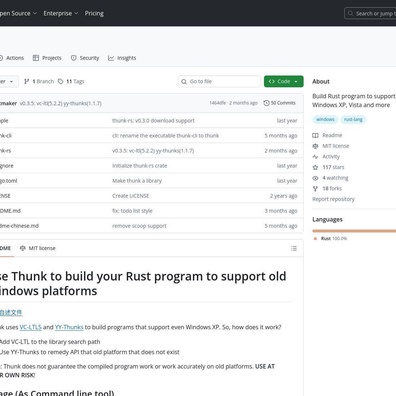Click the book icon beside Readme
396x396 pixels.
[x=315, y=135]
